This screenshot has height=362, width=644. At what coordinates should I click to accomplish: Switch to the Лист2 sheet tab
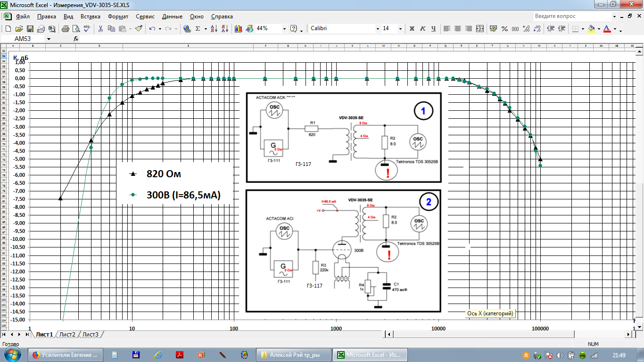(67, 335)
